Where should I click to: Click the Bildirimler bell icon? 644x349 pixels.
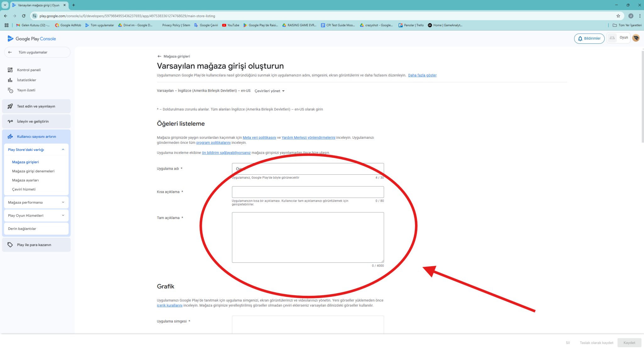pyautogui.click(x=580, y=39)
